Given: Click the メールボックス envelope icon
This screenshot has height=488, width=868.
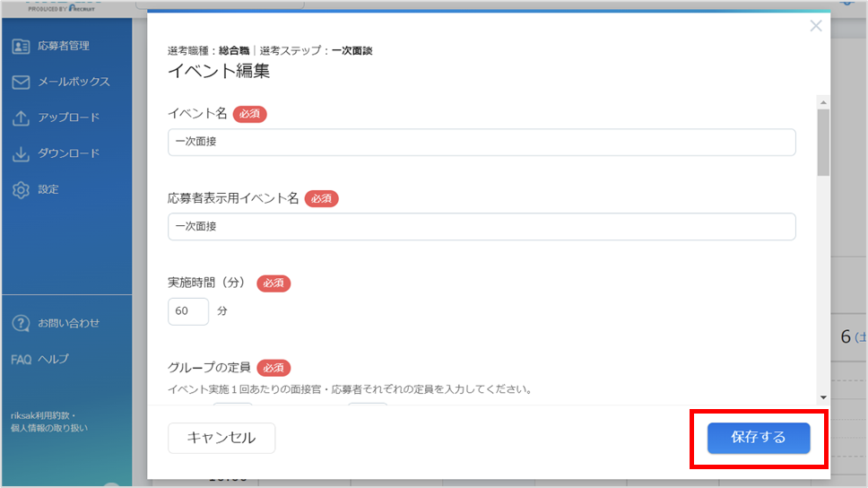Looking at the screenshot, I should click(x=21, y=82).
